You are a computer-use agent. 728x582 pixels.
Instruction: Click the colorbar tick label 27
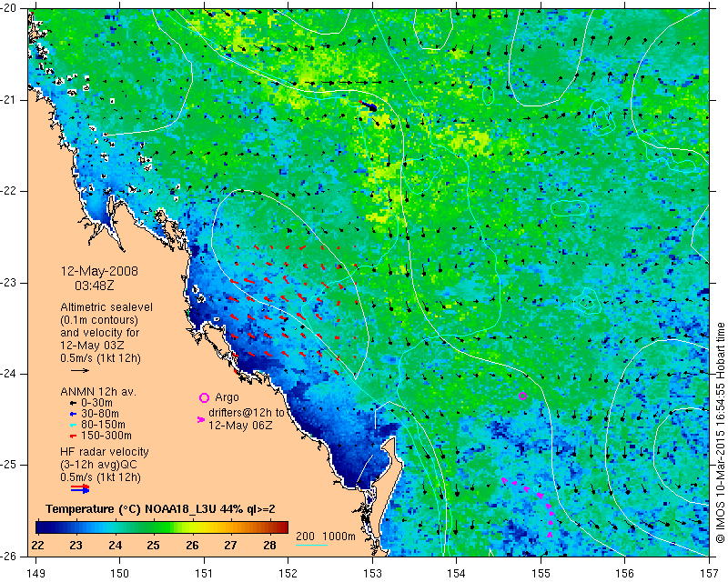231,545
